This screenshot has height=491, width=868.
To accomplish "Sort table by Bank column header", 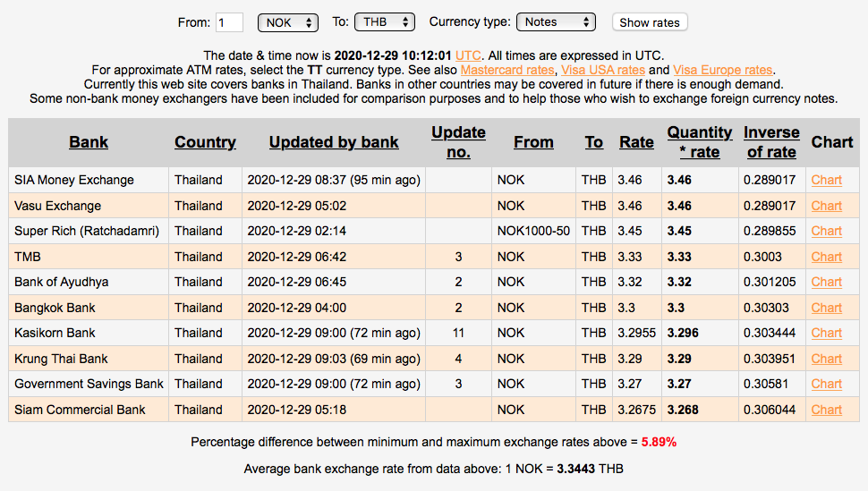I will [x=89, y=142].
